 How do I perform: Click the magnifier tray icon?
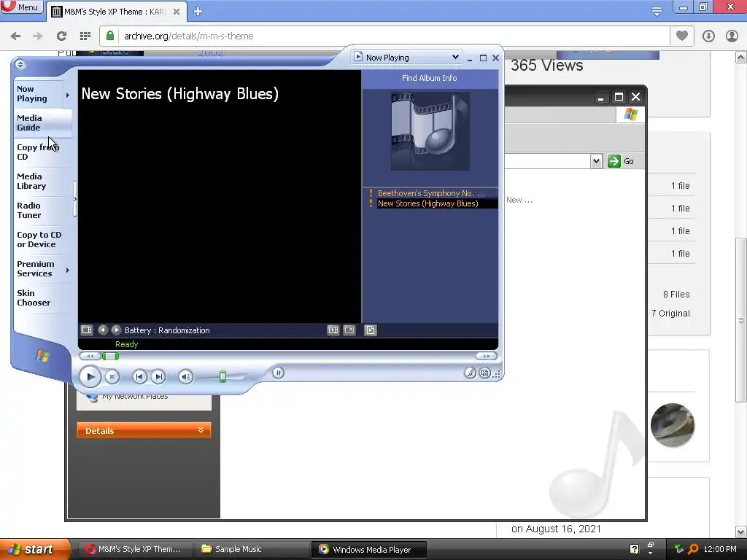tap(694, 549)
